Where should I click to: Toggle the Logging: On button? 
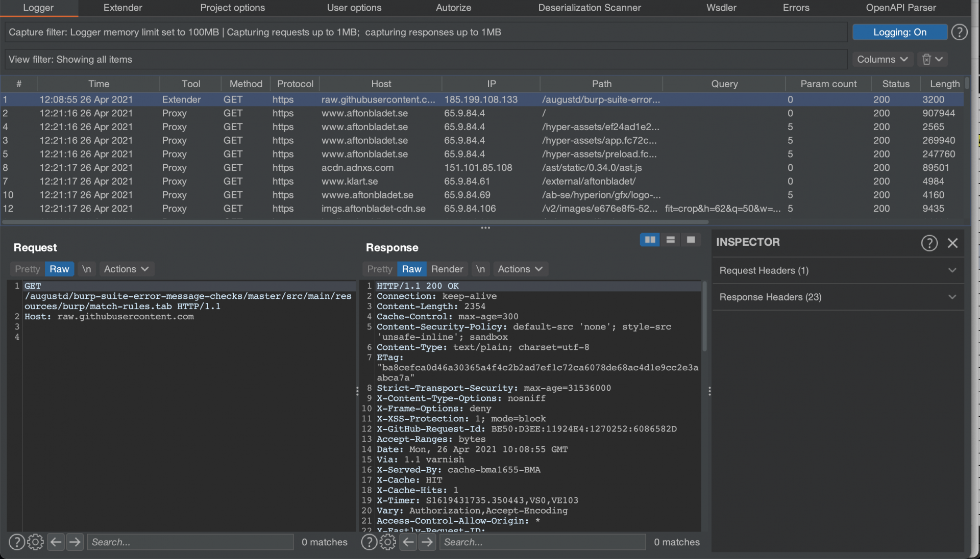(899, 32)
